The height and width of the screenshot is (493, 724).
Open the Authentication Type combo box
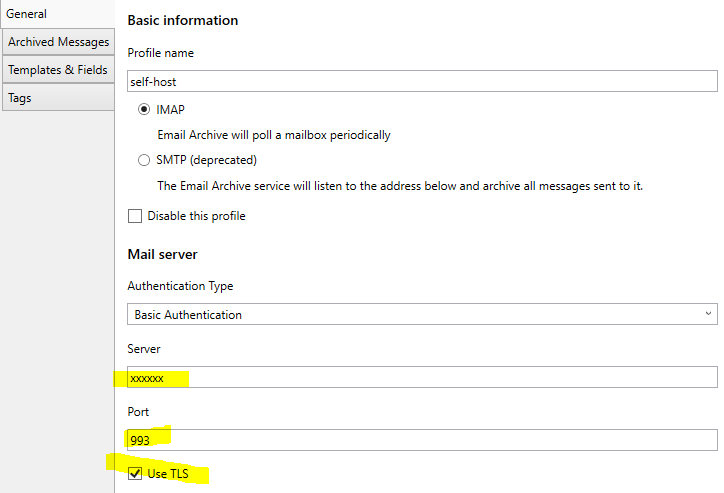click(x=422, y=314)
